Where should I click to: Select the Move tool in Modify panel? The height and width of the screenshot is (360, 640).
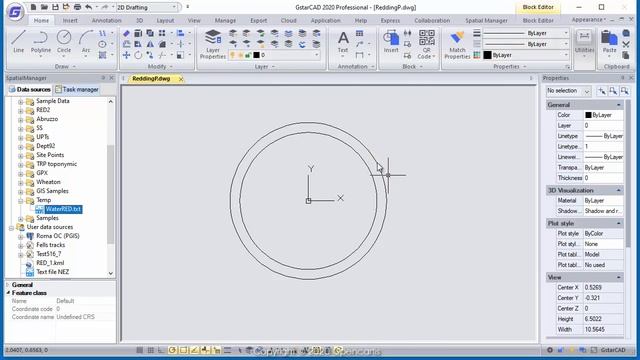(127, 55)
